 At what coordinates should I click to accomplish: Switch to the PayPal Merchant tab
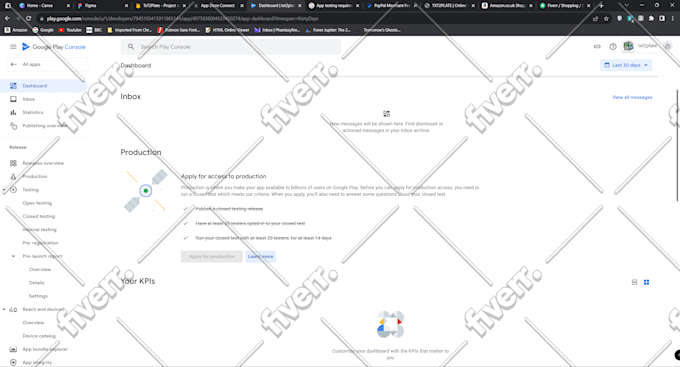coord(392,6)
